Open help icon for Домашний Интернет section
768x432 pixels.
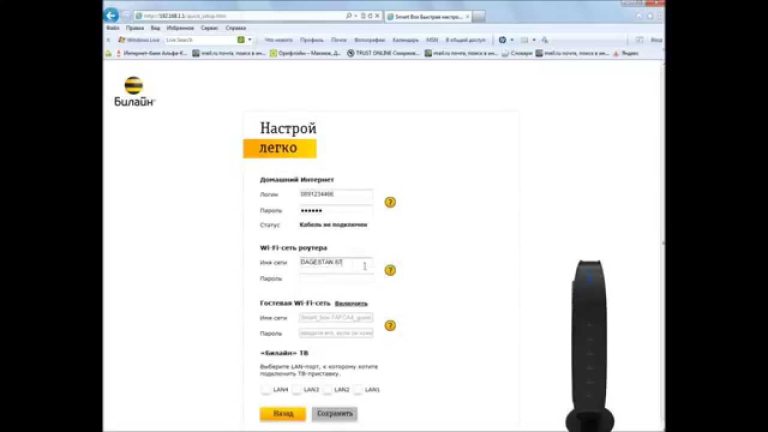coord(390,202)
